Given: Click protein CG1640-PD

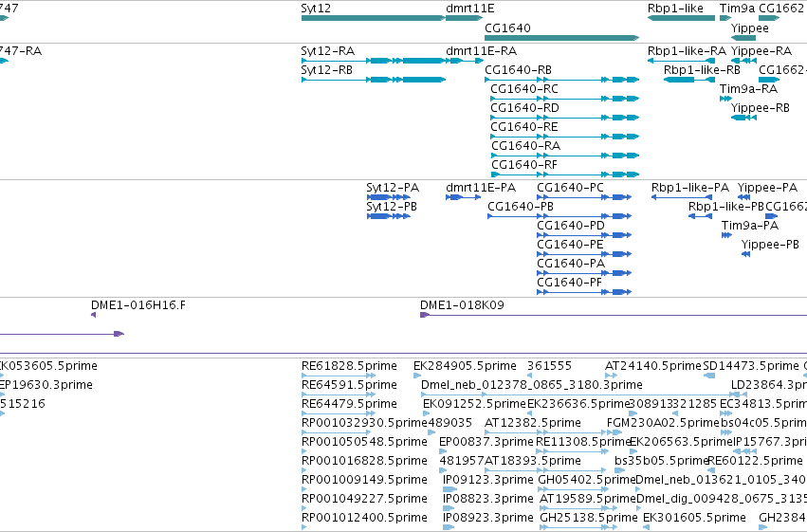Looking at the screenshot, I should 584,235.
